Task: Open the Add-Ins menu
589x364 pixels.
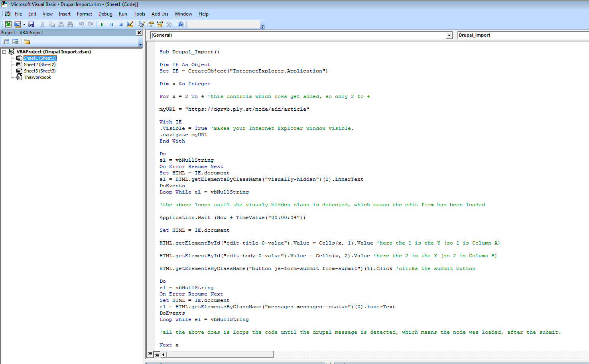Action: coord(160,14)
